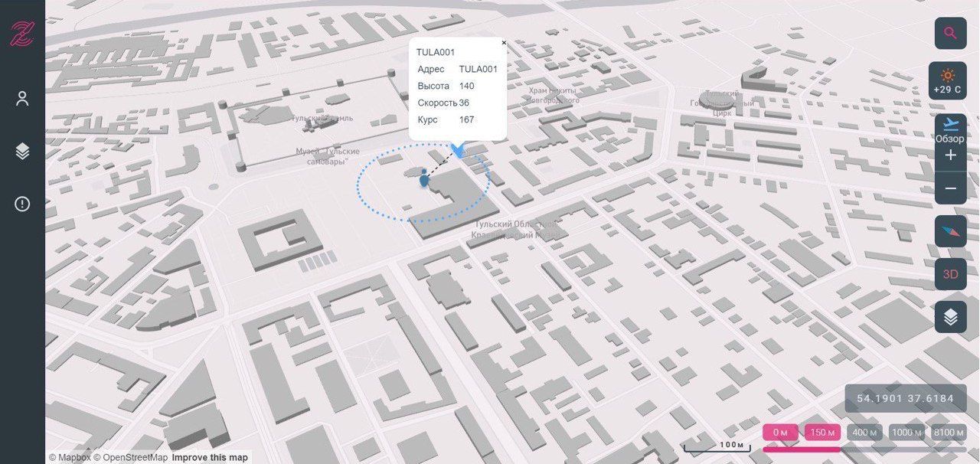Open the layers panel in left sidebar
Screen dimensions: 980x464
pyautogui.click(x=22, y=152)
